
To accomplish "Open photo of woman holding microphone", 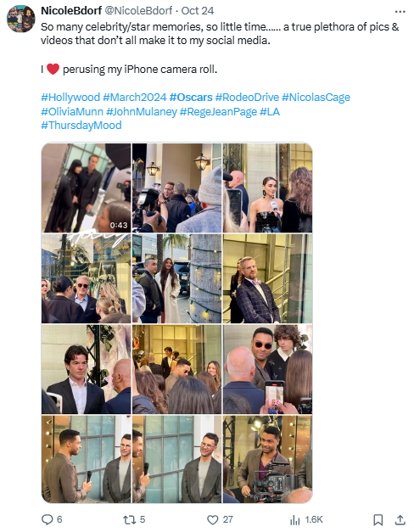I will click(x=267, y=188).
